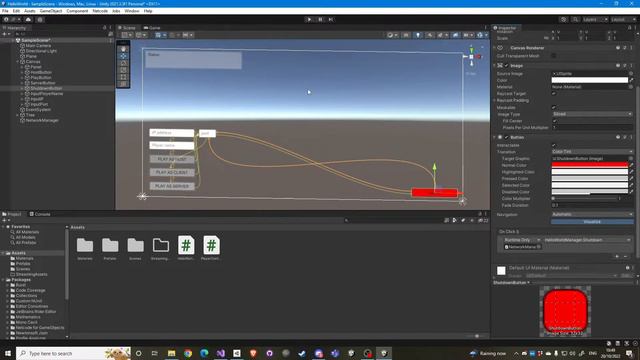The image size is (640, 360).
Task: Open the scene draw mode dropdown
Action: [x=392, y=35]
